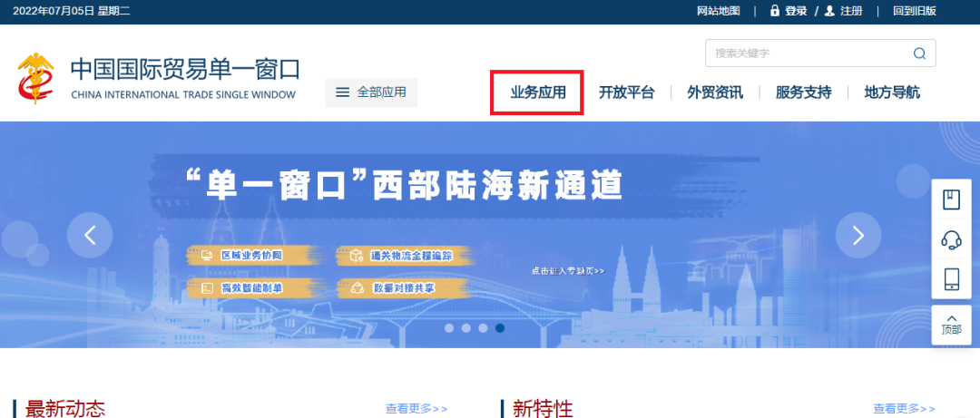Expand the 全部应用 menu
Viewport: 980px width, 418px height.
coord(371,92)
